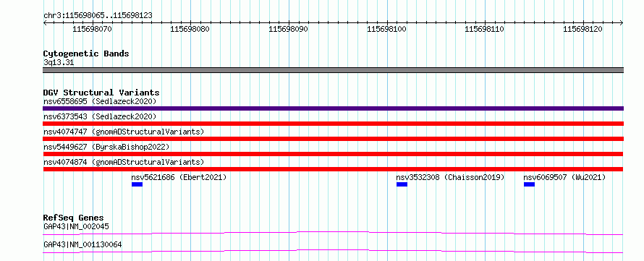
Task: Click ruler position label 115698120
Action: 582,29
